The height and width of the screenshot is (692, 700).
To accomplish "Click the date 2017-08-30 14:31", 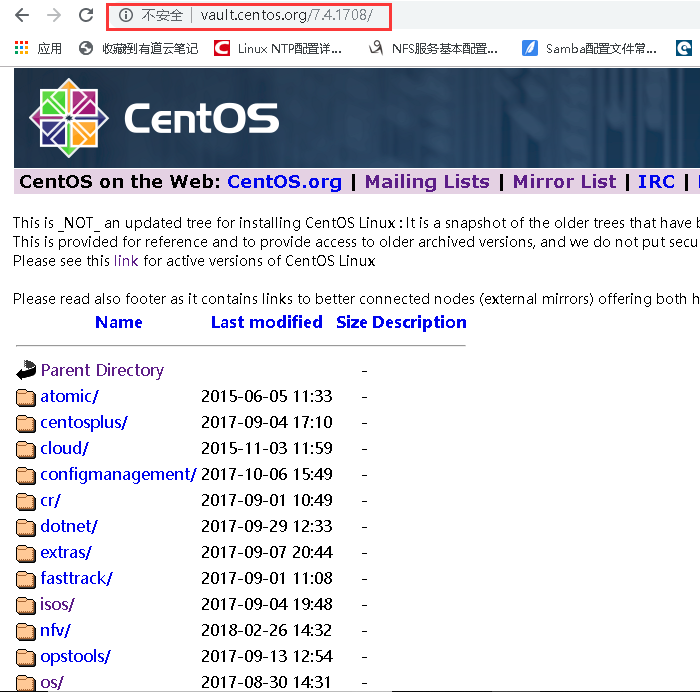I will [x=267, y=683].
